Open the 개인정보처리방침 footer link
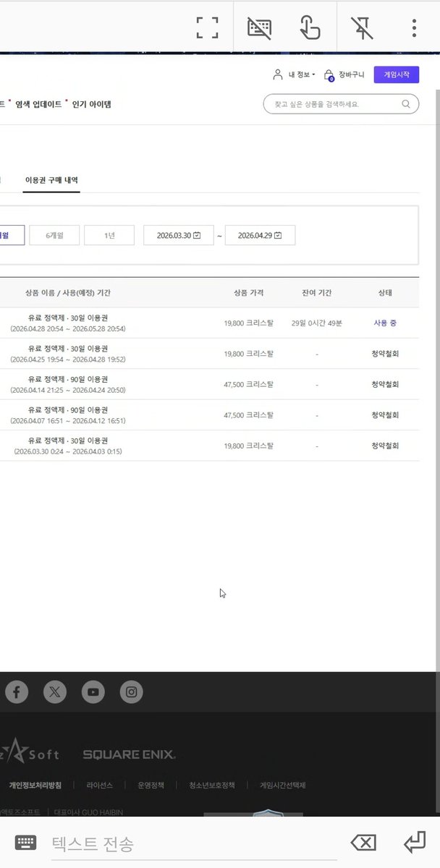Screen dimensions: 440x868 (x=35, y=785)
